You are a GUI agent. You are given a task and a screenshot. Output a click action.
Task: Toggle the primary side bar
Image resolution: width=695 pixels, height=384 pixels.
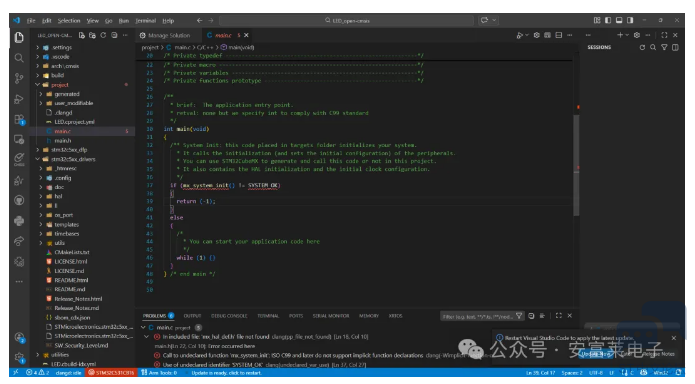tap(608, 20)
